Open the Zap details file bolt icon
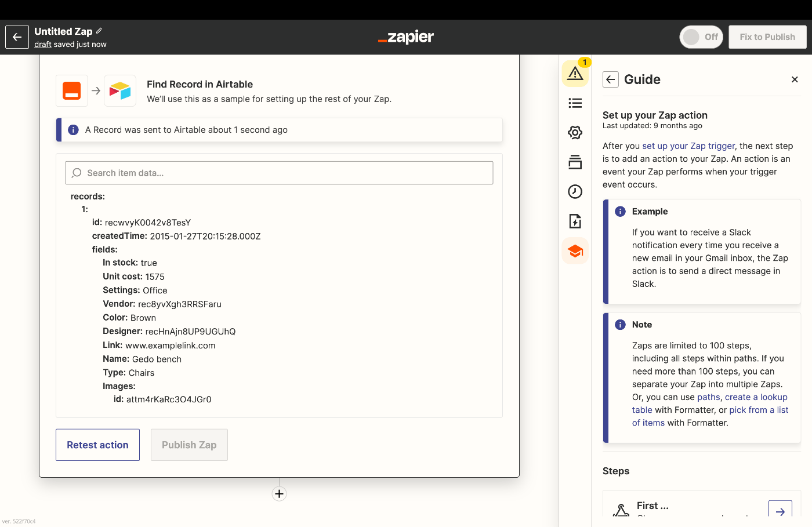Viewport: 812px width, 527px height. click(575, 221)
